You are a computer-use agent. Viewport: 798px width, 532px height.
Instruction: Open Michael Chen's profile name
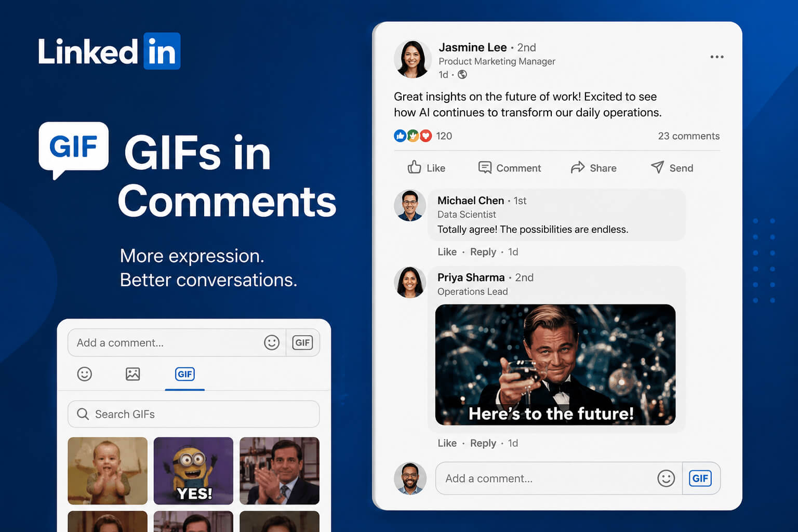[x=470, y=201]
